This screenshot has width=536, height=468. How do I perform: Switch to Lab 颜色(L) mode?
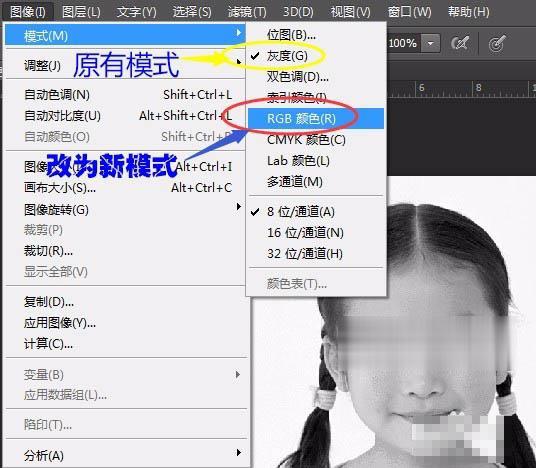(316, 161)
